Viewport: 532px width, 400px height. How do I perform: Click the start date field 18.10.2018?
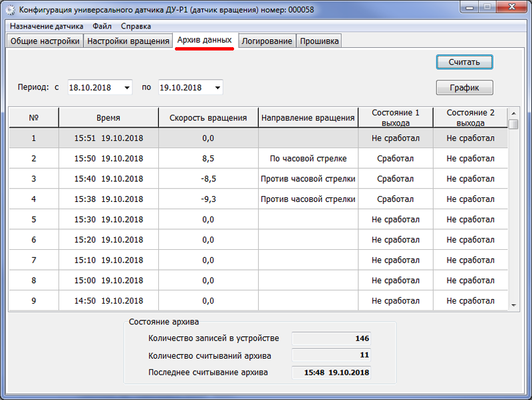[x=100, y=88]
